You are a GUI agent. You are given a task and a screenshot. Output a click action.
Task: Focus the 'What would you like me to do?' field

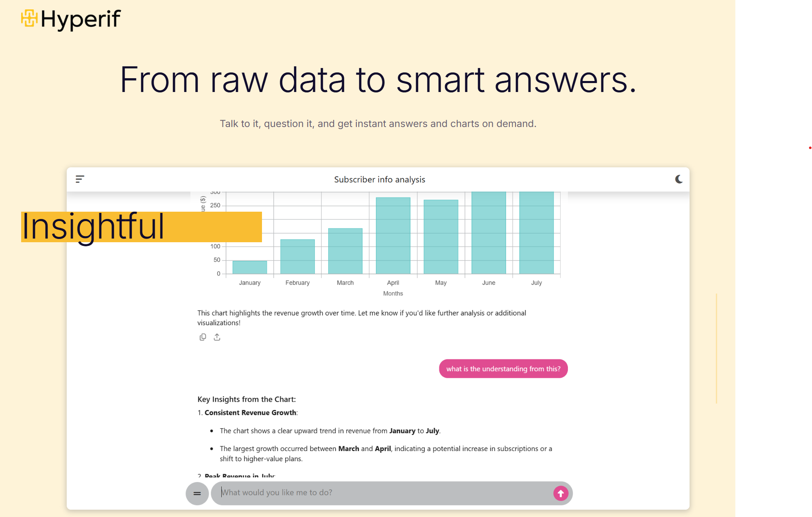coord(382,493)
